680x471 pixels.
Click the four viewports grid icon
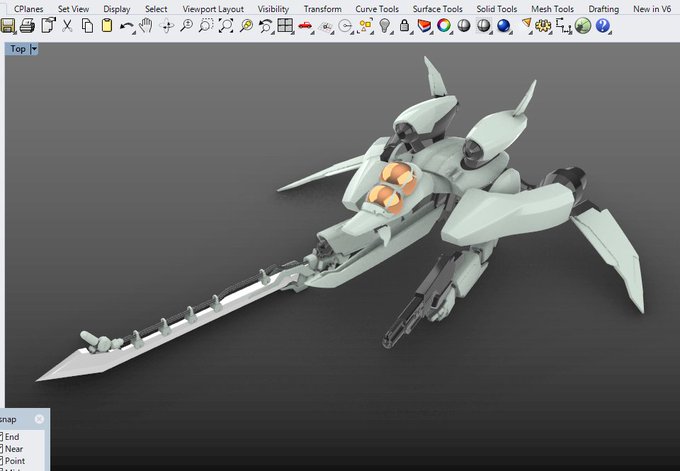click(285, 26)
